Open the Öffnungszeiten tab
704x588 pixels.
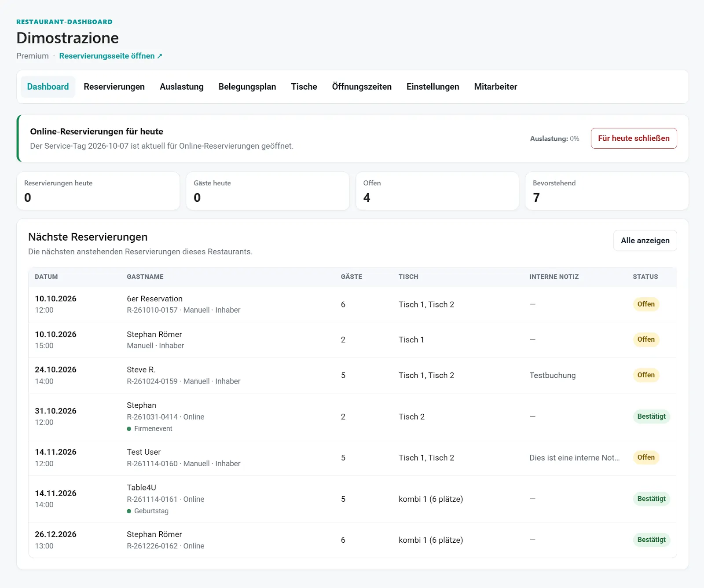(x=362, y=87)
